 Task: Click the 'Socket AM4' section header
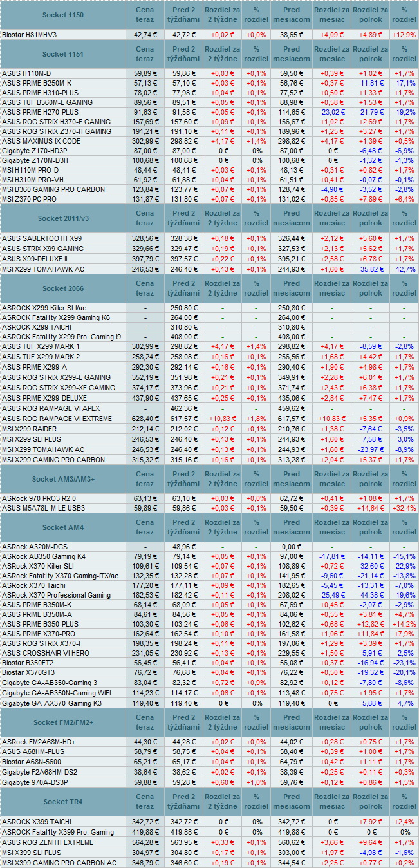pos(62,527)
